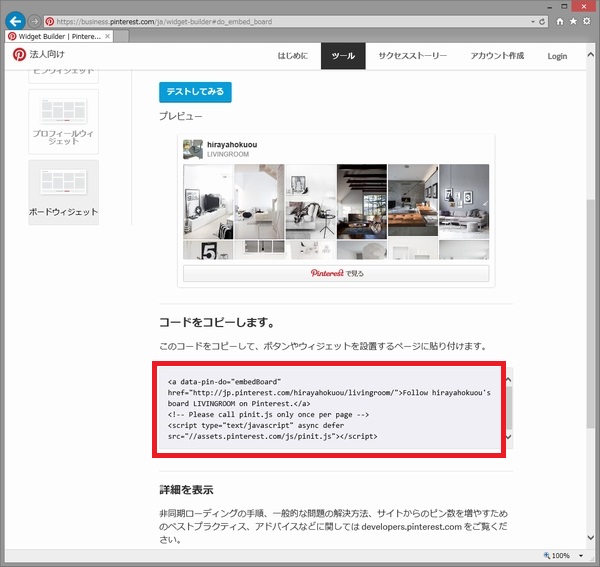The width and height of the screenshot is (600, 567).
Task: Click the hirayahokuou profile avatar
Action: coord(193,149)
